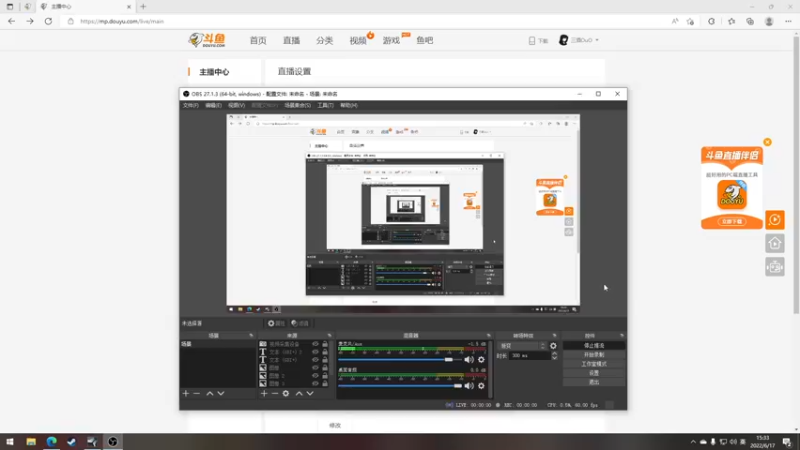The width and height of the screenshot is (800, 450).
Task: Pop out the Controls dock panel
Action: pos(622,336)
